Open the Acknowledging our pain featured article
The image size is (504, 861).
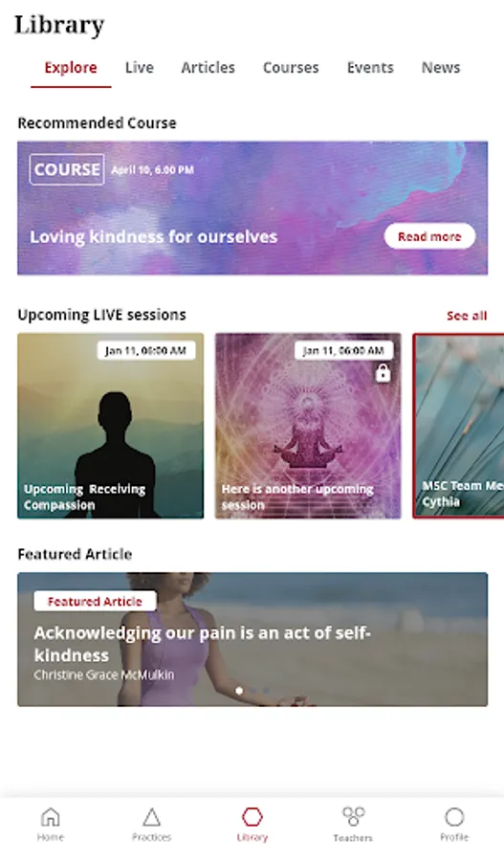tap(252, 639)
